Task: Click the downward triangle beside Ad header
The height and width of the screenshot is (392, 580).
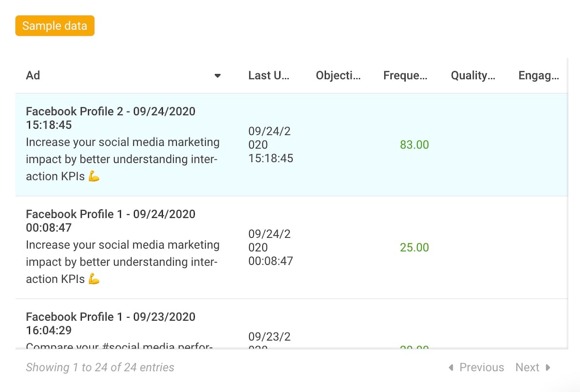Action: (x=217, y=75)
